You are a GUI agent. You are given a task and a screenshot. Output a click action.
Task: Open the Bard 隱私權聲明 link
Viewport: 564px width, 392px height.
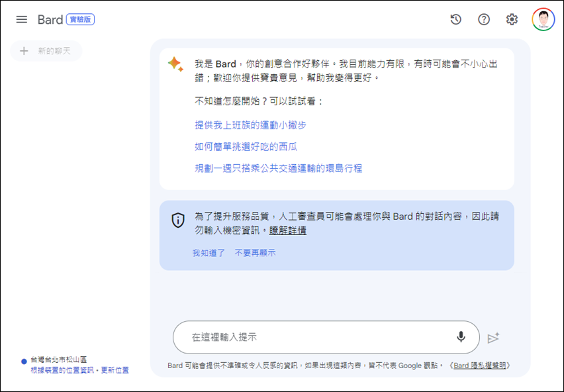click(479, 366)
